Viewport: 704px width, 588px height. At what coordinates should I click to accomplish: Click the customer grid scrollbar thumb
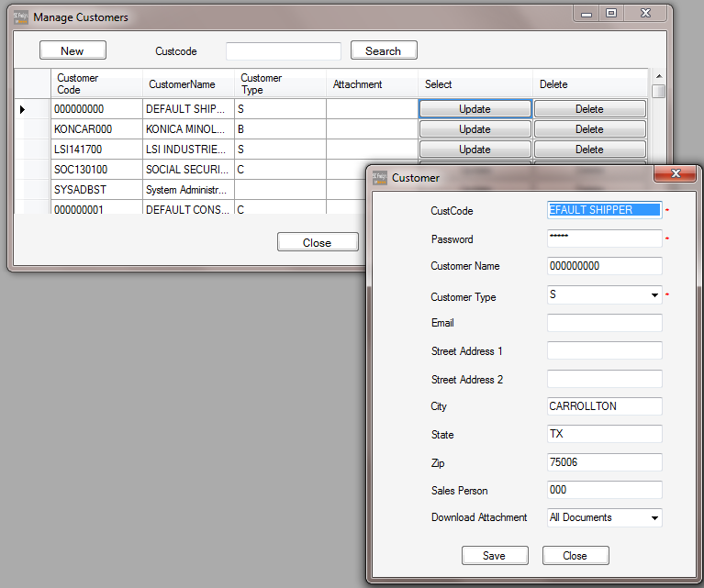(658, 91)
